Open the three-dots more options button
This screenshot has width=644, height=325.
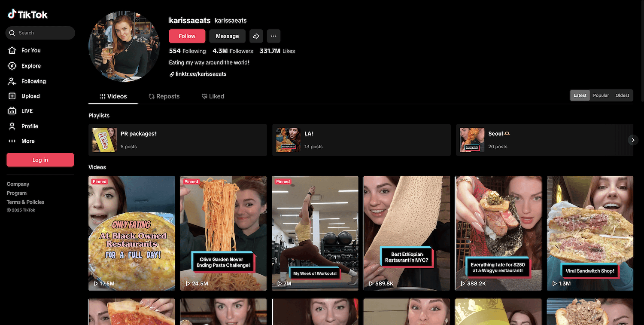[x=273, y=36]
